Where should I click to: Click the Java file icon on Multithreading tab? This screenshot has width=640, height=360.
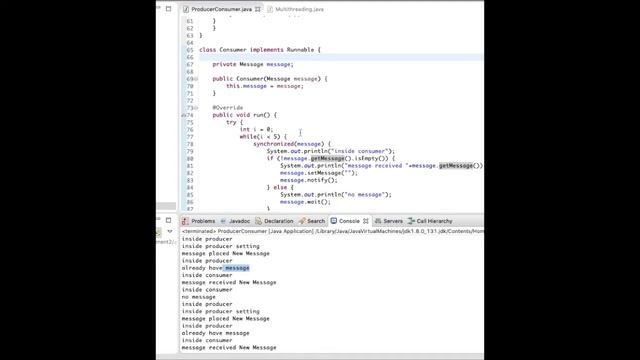tap(270, 9)
